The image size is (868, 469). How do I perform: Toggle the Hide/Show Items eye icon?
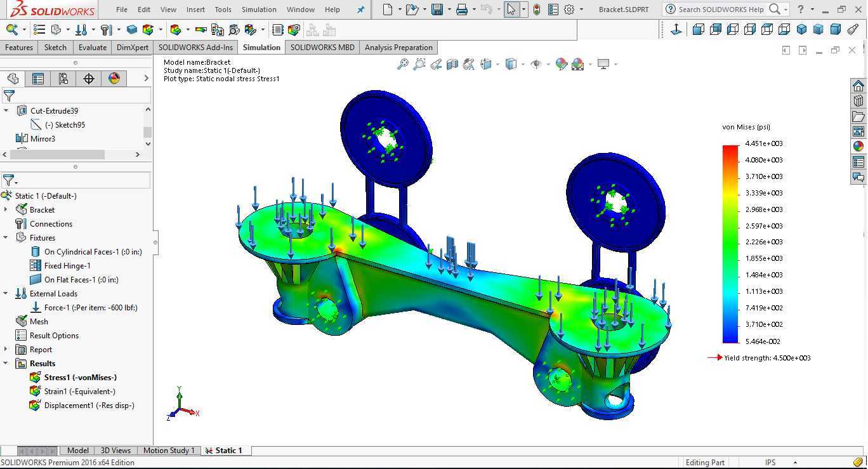536,64
